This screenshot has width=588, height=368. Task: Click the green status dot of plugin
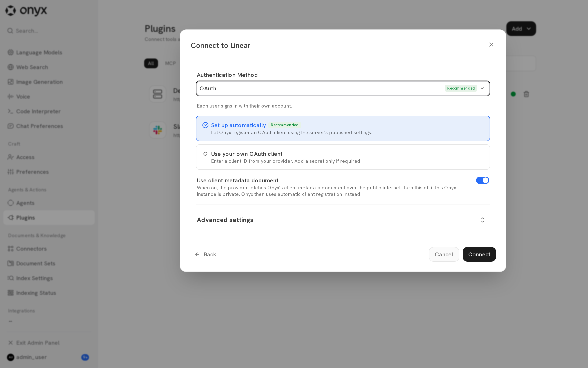pos(513,94)
